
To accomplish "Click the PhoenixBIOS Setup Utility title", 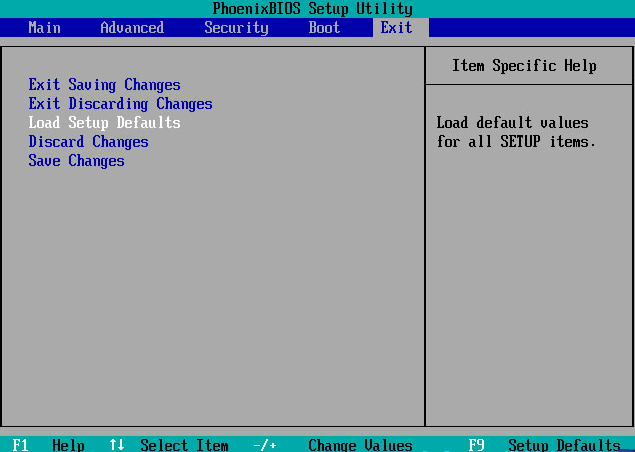I will coord(312,9).
